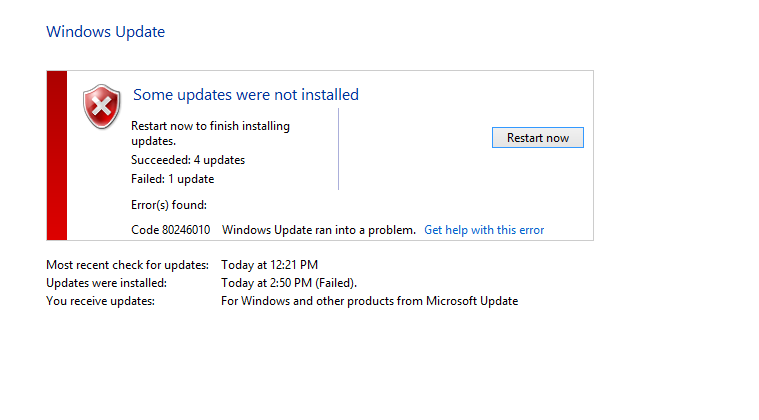The height and width of the screenshot is (420, 759).
Task: Click the Today at 12:21 PM value
Action: click(x=270, y=265)
